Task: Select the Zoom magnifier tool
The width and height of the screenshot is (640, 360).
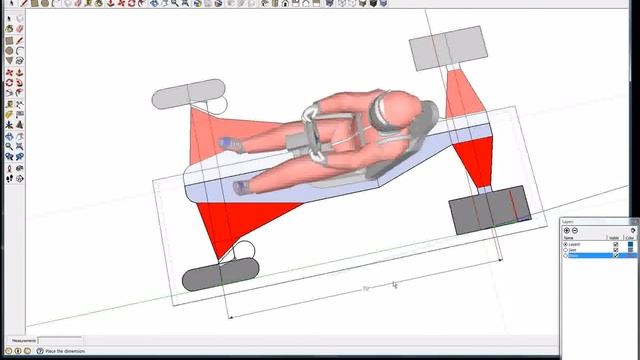Action: coord(9,147)
